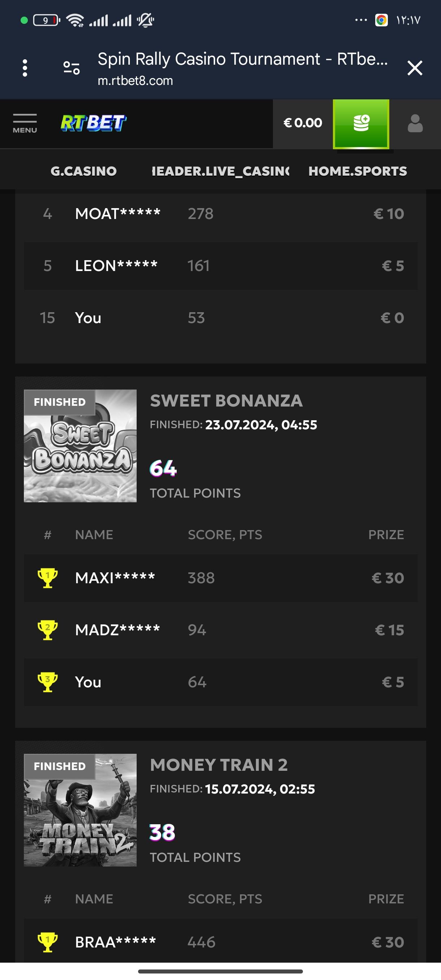The height and width of the screenshot is (980, 441).
Task: Tap the site settings icon beside URL
Action: 71,68
